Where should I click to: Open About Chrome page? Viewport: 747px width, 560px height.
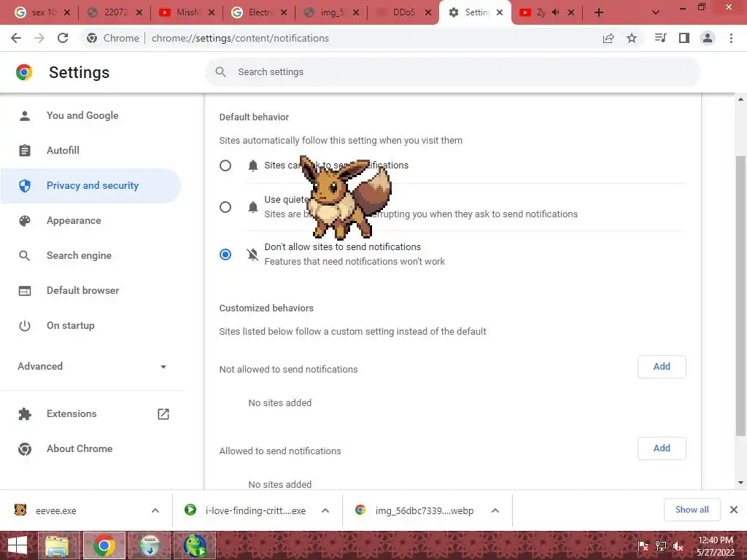(x=90, y=448)
